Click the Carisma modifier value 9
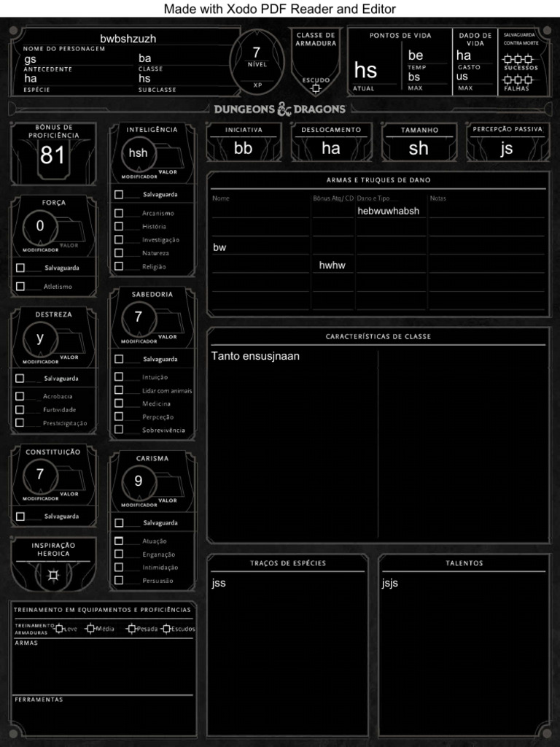The width and height of the screenshot is (560, 747). 138,481
